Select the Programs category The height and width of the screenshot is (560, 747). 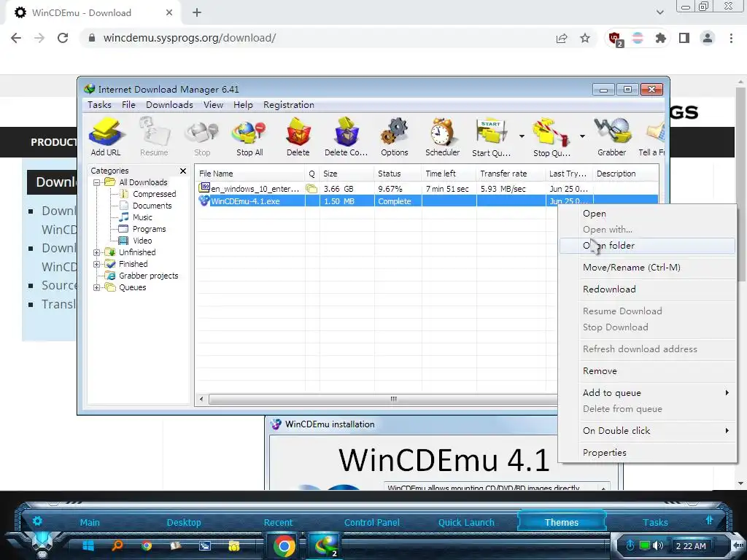point(149,229)
